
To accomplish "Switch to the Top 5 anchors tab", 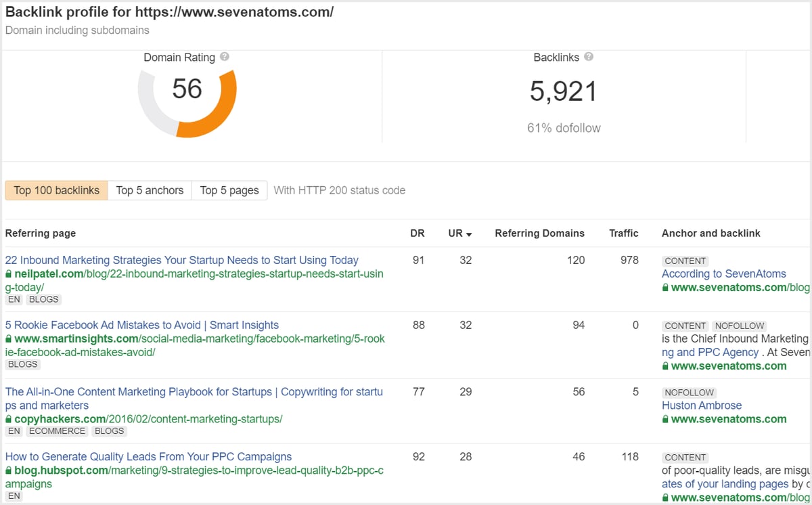I will [x=150, y=190].
